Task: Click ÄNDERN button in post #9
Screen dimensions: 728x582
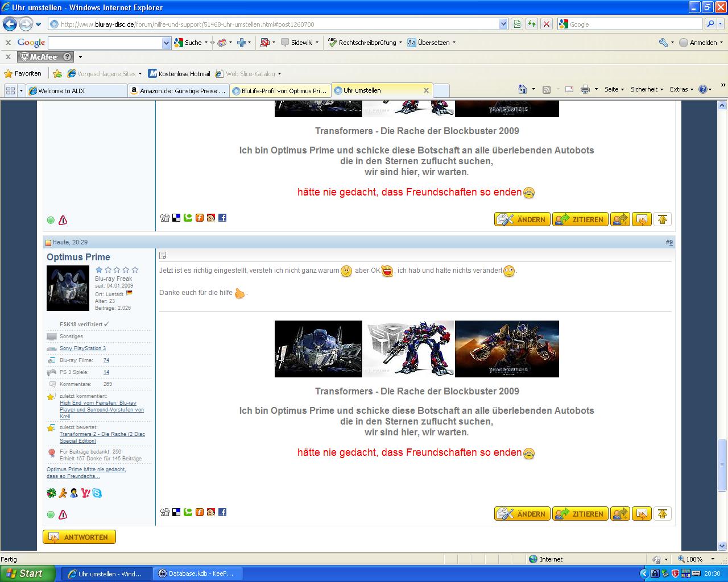Action: point(522,514)
